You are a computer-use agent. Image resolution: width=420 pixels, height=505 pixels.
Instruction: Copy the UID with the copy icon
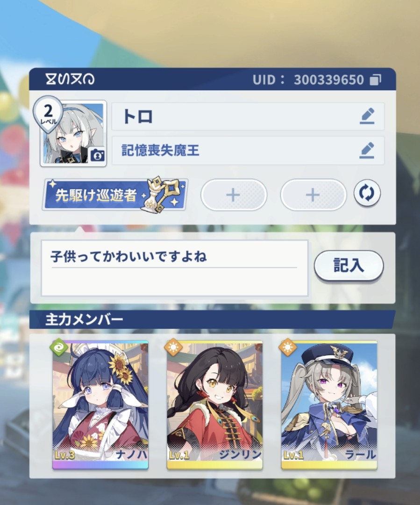tap(375, 79)
